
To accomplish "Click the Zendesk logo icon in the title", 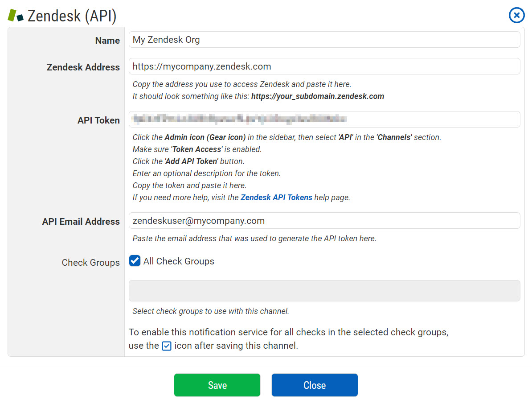I will tap(16, 16).
